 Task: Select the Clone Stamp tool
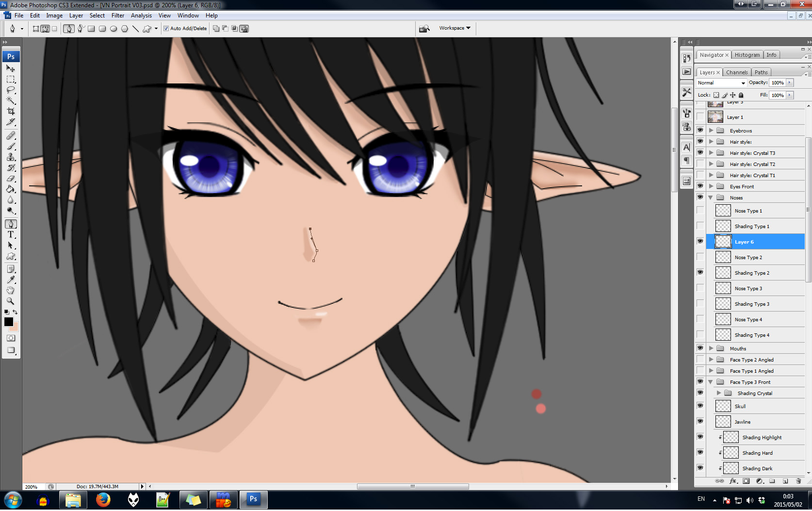click(x=11, y=157)
